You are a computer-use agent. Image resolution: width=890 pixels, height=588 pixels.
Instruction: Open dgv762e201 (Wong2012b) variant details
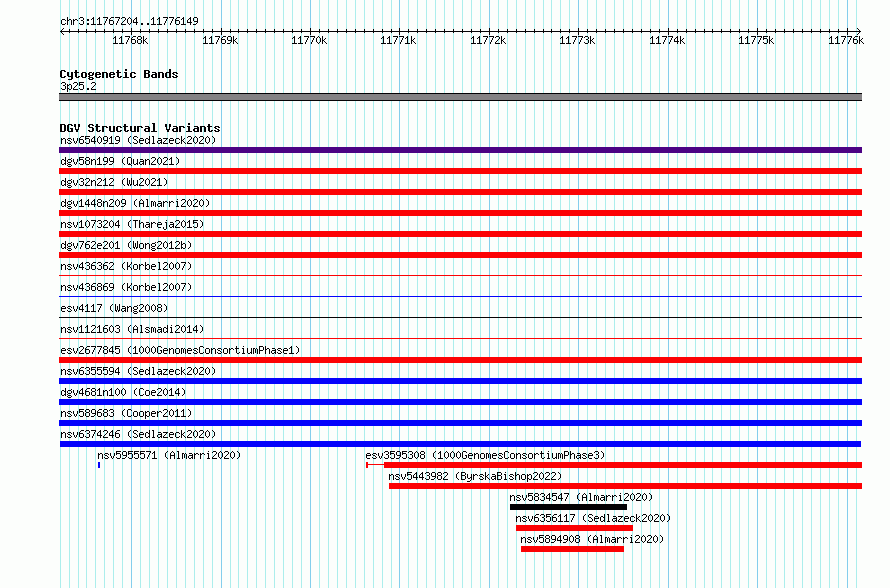(x=126, y=245)
